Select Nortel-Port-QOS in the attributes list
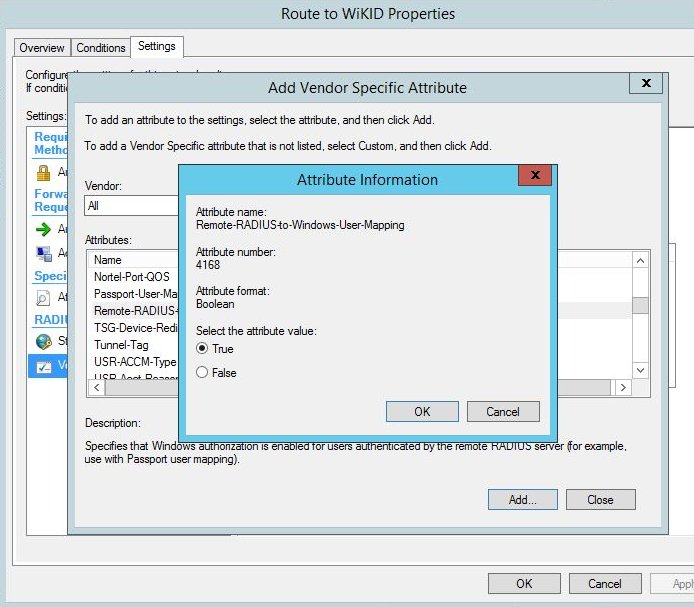694x607 pixels. (x=131, y=276)
